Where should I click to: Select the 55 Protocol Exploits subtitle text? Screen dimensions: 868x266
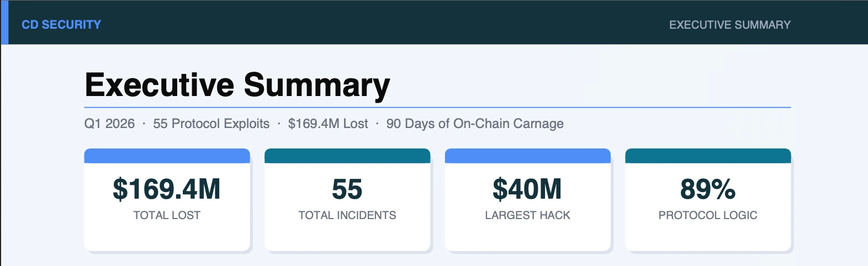click(211, 124)
